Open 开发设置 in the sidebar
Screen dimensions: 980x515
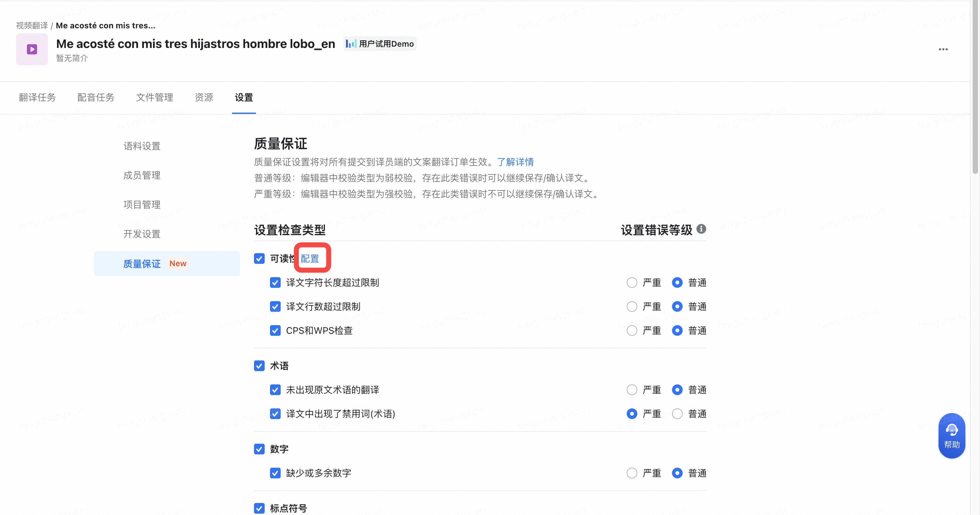[142, 234]
